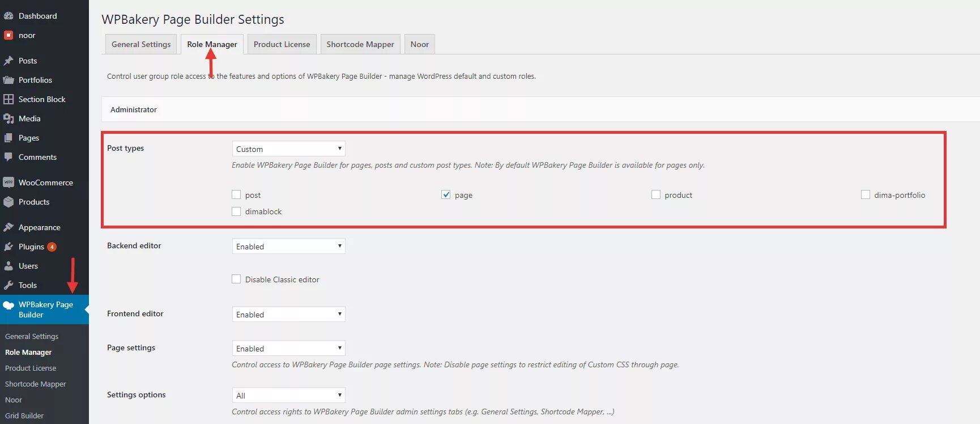Click Product License submenu link
The height and width of the screenshot is (424, 980).
pyautogui.click(x=31, y=368)
